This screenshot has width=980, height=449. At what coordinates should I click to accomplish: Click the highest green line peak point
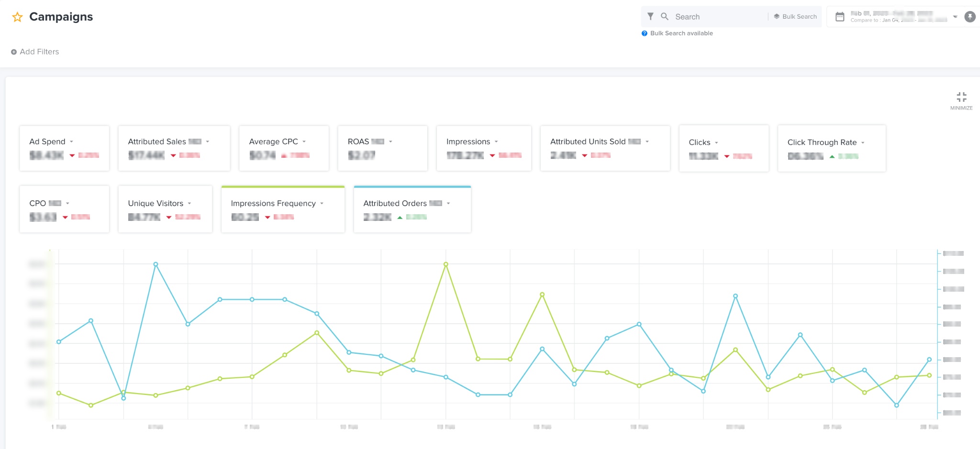pos(445,264)
